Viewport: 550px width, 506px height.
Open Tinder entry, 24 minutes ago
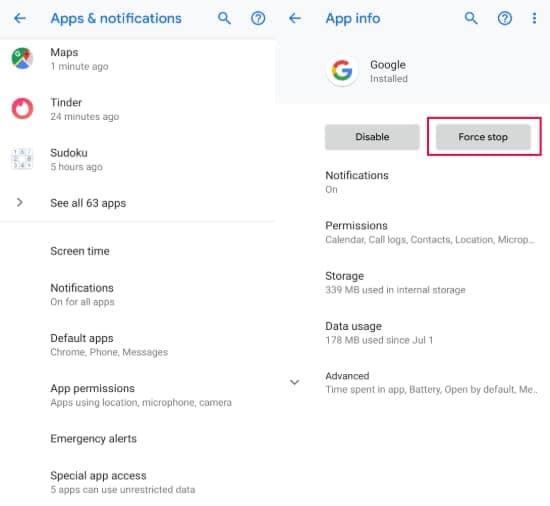138,109
